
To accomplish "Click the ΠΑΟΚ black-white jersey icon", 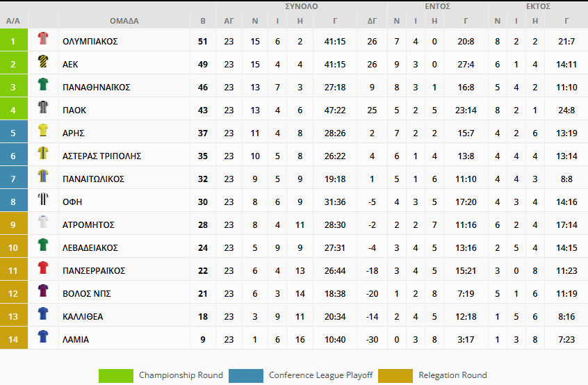I will click(43, 107).
